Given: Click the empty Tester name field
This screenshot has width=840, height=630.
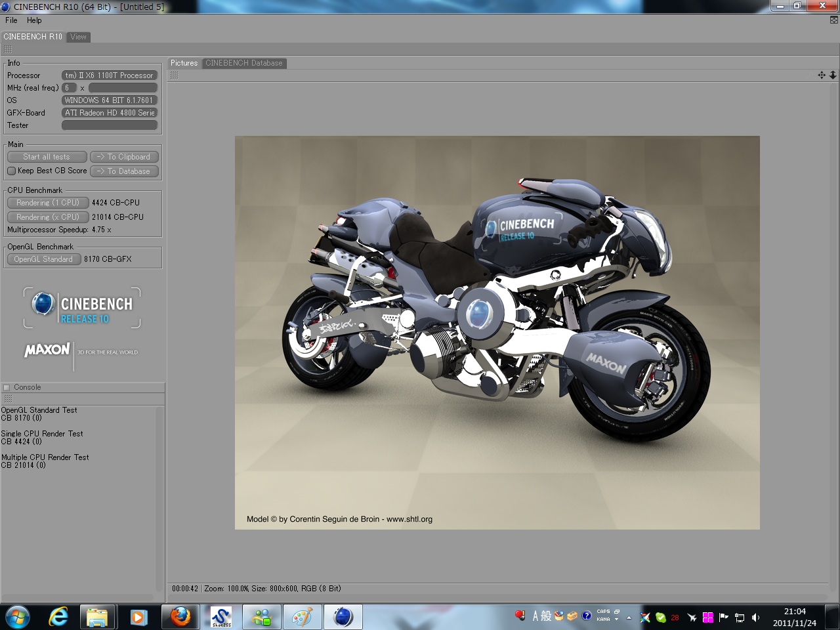Looking at the screenshot, I should (x=110, y=125).
